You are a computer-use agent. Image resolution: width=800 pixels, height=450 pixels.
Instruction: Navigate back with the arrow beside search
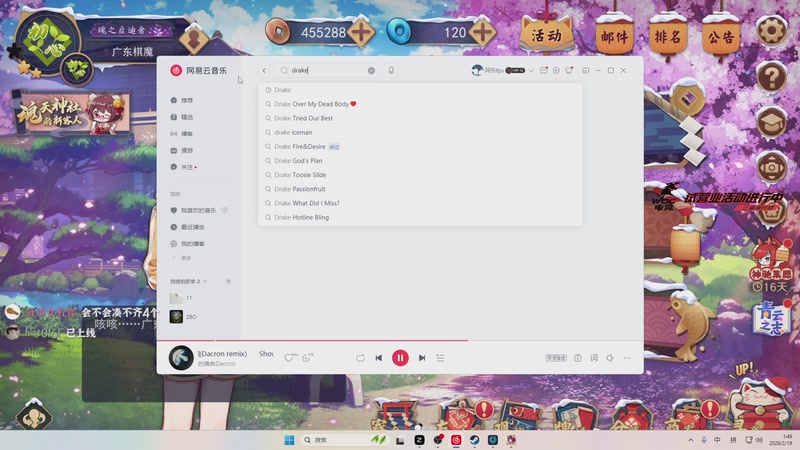click(264, 70)
